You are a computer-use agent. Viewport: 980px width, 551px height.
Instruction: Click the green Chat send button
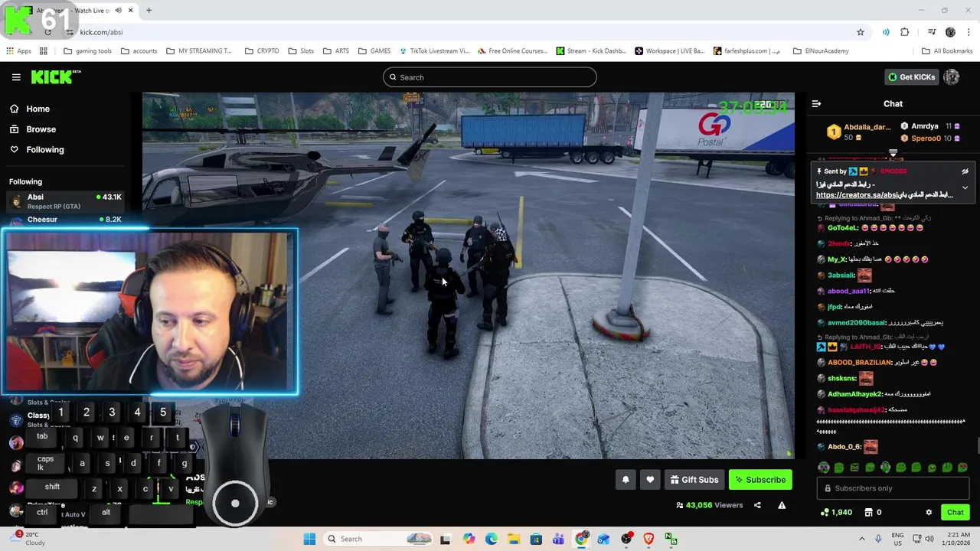click(955, 513)
